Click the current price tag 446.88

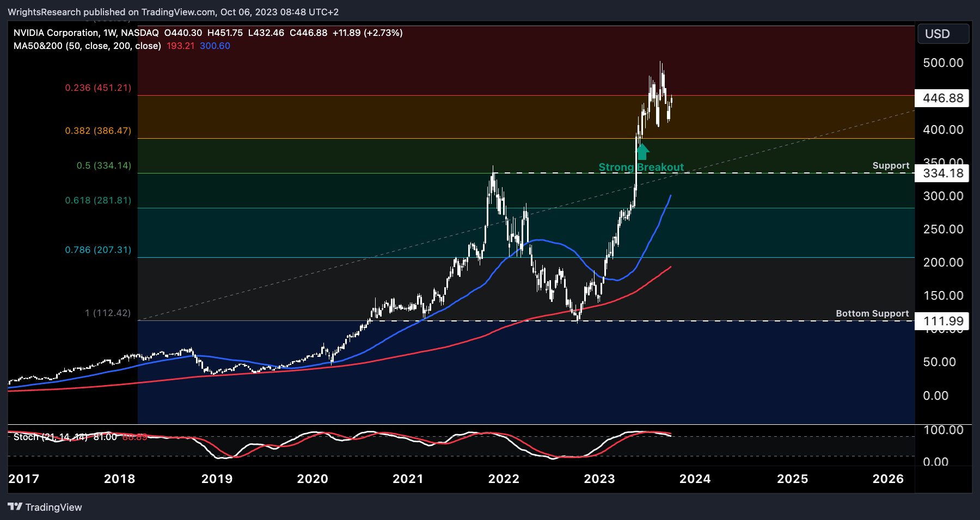(943, 98)
